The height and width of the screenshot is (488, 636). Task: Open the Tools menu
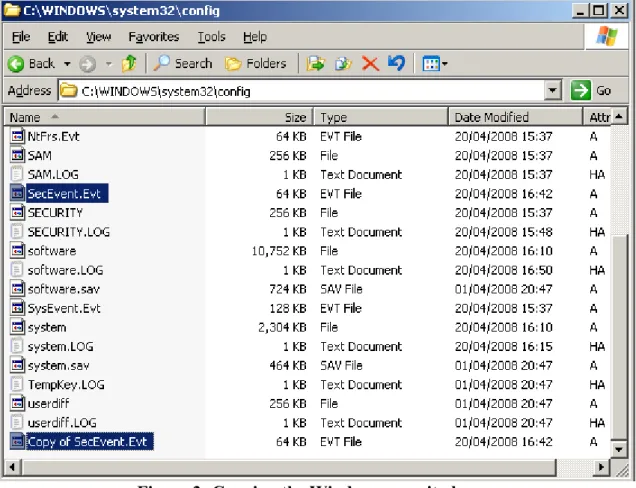coord(211,37)
